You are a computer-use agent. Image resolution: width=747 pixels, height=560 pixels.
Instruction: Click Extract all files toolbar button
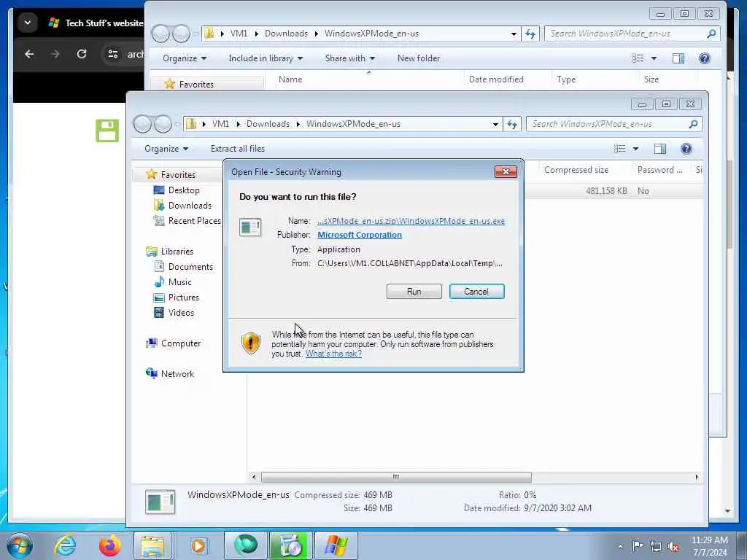[x=238, y=149]
